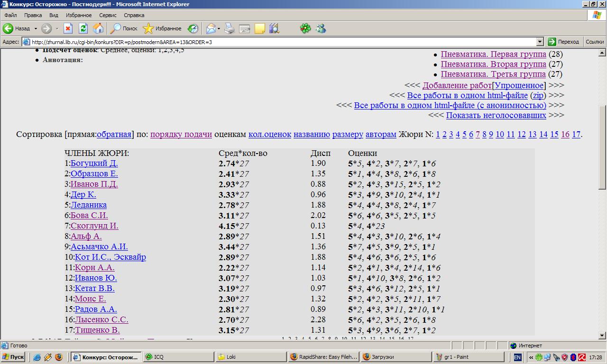Sort by the размеру link

[348, 134]
